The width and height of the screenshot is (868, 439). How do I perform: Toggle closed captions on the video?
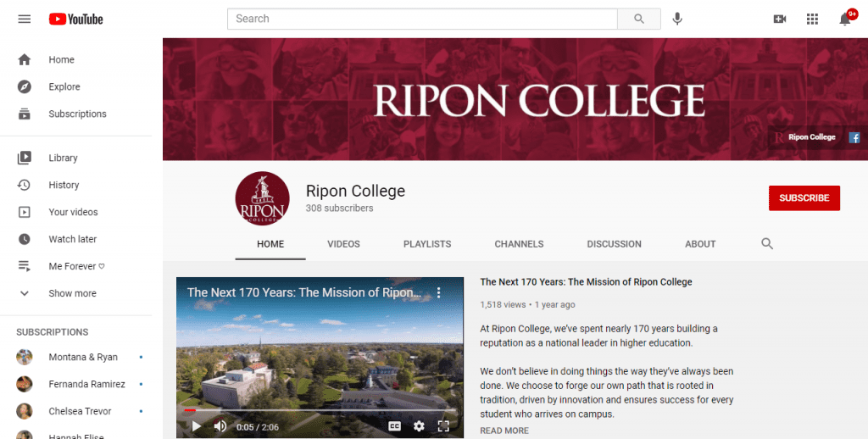(x=395, y=425)
